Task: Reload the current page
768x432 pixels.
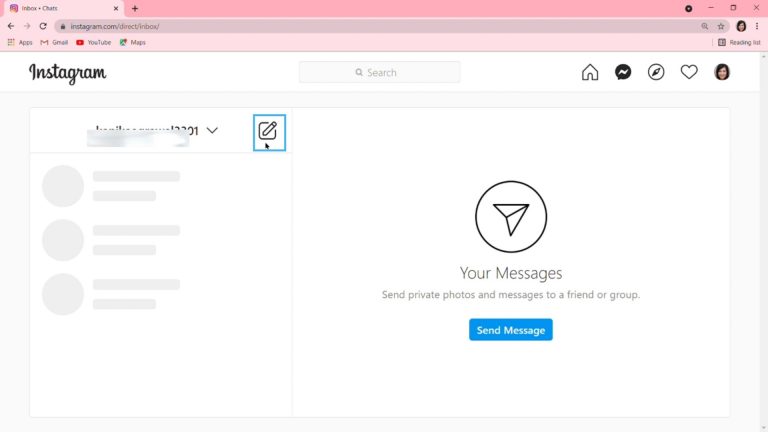Action: coord(43,26)
